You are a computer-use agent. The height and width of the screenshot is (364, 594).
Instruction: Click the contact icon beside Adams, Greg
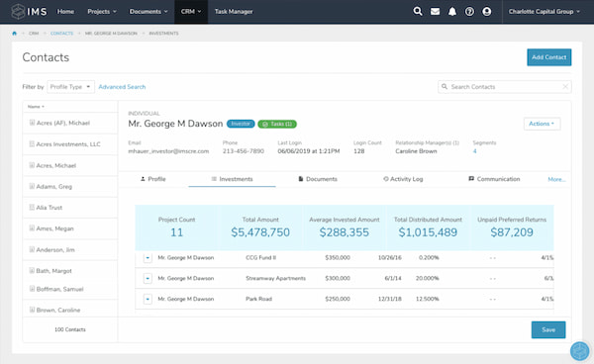tap(32, 186)
